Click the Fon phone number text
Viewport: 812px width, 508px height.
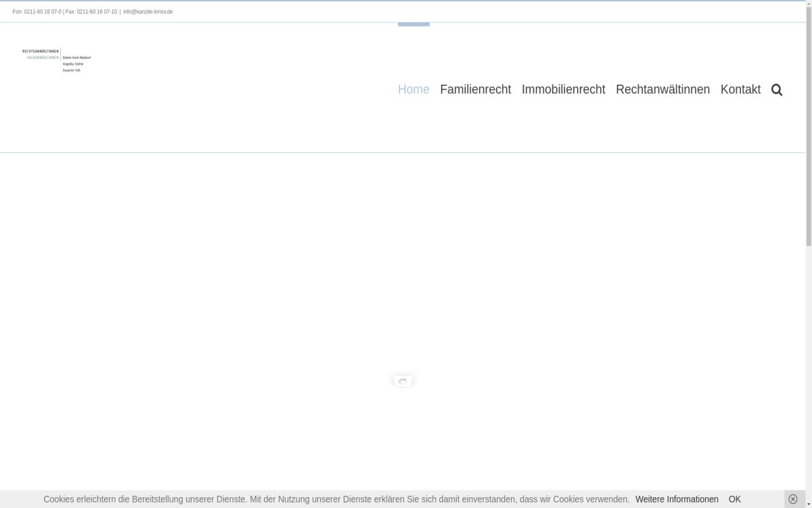tap(37, 12)
